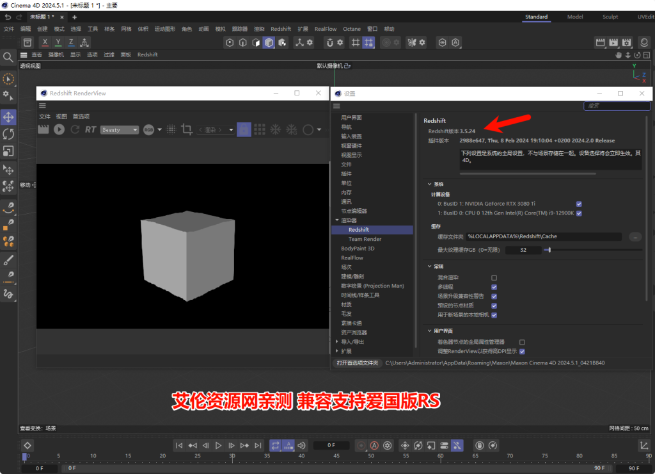Expand the Import/Export tree group in settings
The height and width of the screenshot is (474, 655).
[337, 342]
